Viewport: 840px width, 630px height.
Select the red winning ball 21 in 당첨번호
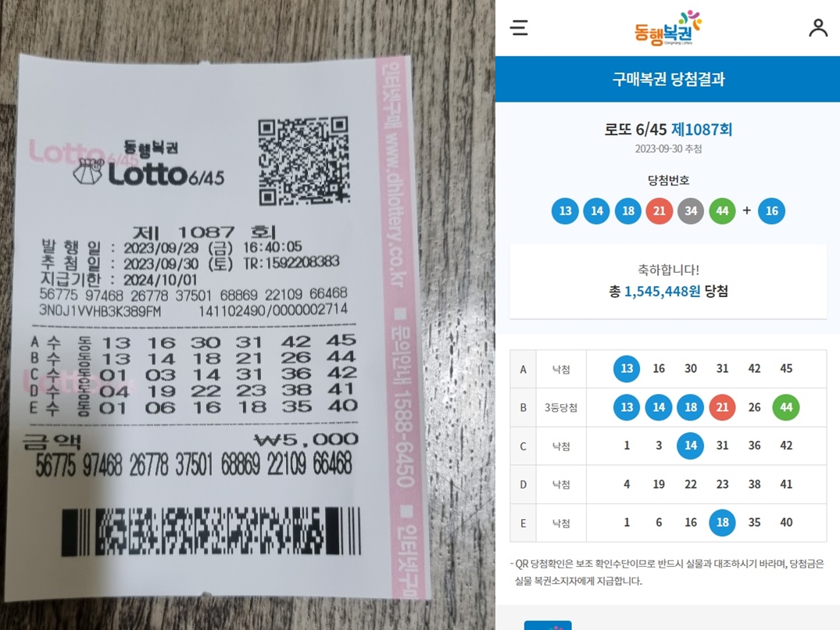coord(659,210)
